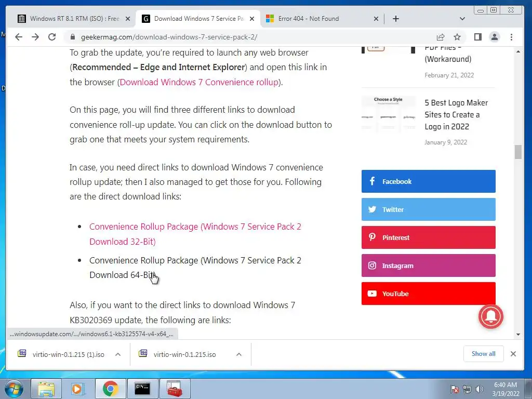Open Action Center flag icon
The height and width of the screenshot is (399, 532).
pyautogui.click(x=455, y=389)
